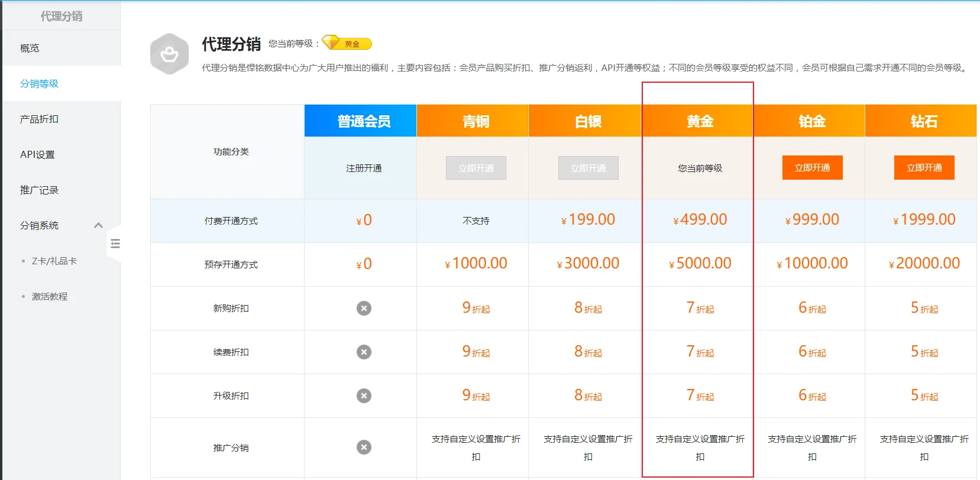Image resolution: width=980 pixels, height=480 pixels.
Task: Click 立即开通 button under 钻石
Action: pos(924,168)
